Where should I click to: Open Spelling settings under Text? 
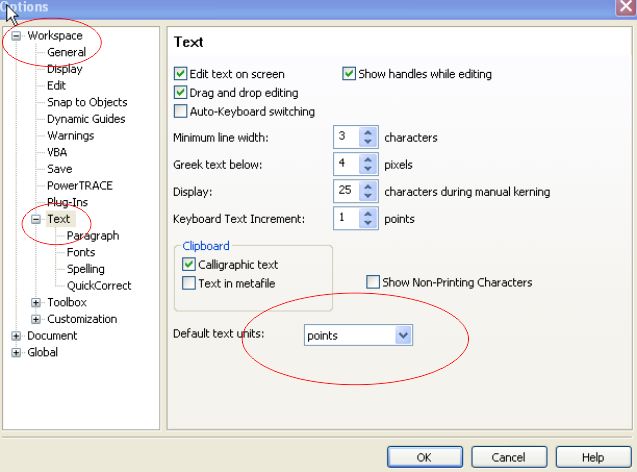click(x=85, y=269)
